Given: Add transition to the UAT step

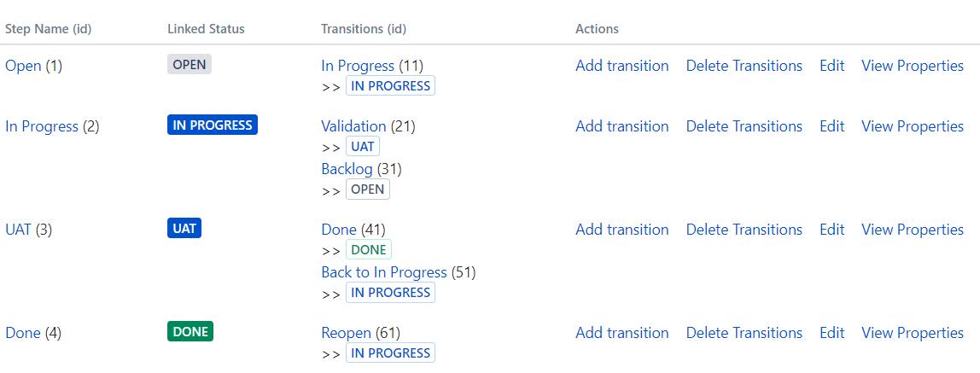Looking at the screenshot, I should [621, 230].
